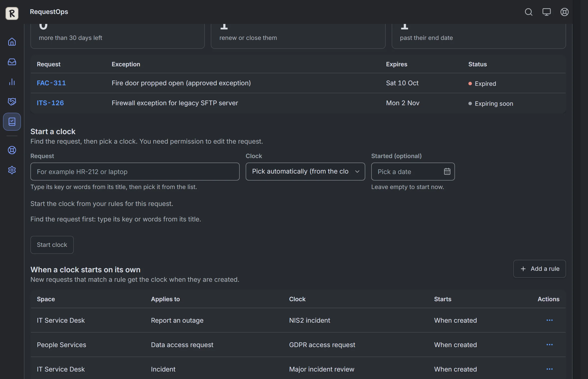This screenshot has width=588, height=379.
Task: Click the Space column header in rules table
Action: pyautogui.click(x=46, y=299)
